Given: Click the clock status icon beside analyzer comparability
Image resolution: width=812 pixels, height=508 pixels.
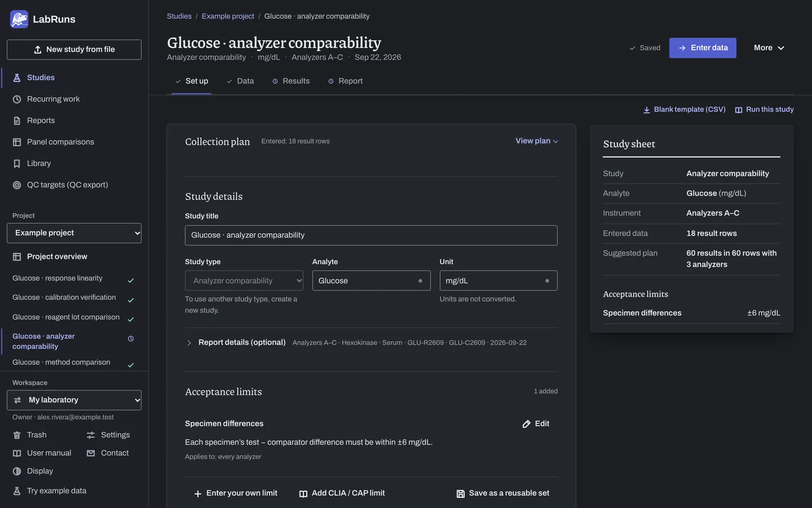Looking at the screenshot, I should [x=131, y=339].
